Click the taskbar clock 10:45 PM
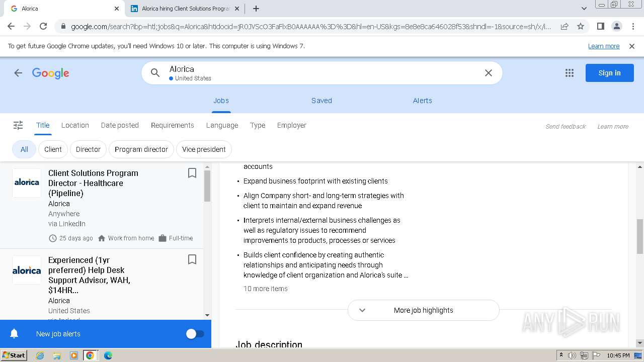The image size is (644, 362). [618, 355]
